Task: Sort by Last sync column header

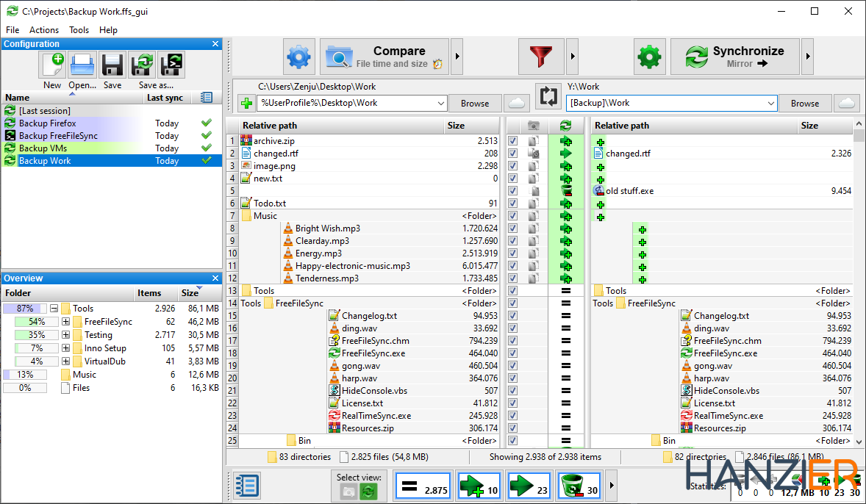Action: [x=165, y=98]
